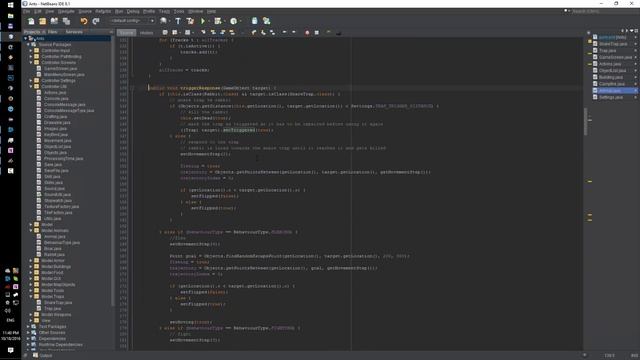Switch to the Files tab
Viewport: 640px width, 360px height.
coord(53,32)
